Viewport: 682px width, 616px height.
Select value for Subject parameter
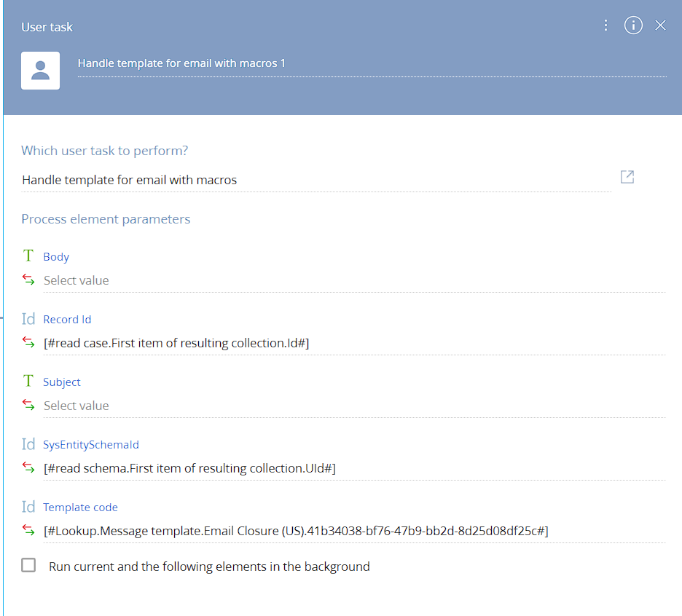pyautogui.click(x=354, y=406)
